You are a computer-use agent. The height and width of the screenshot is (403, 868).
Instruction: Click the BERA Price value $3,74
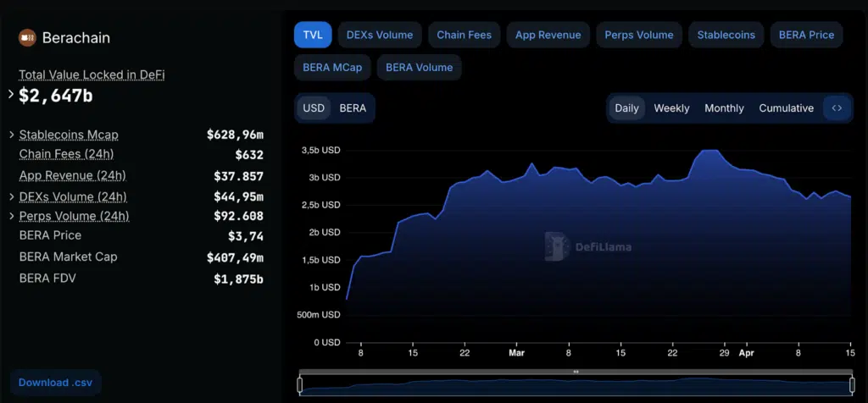(x=246, y=236)
